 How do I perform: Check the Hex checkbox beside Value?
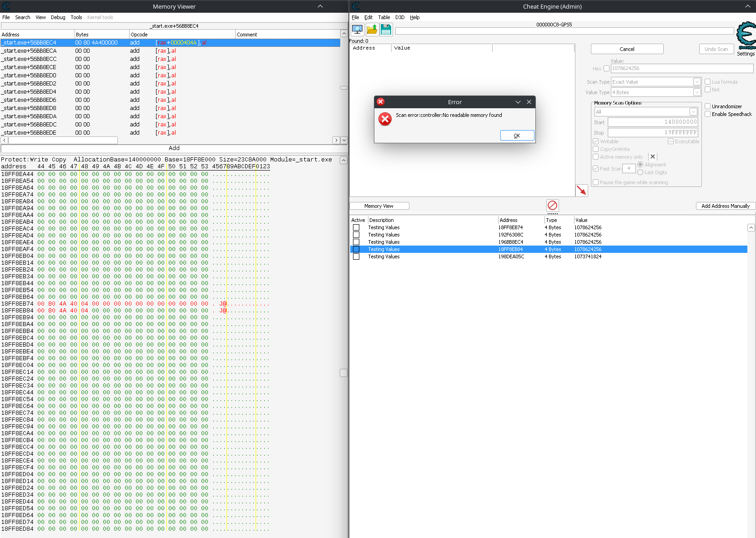tap(606, 69)
